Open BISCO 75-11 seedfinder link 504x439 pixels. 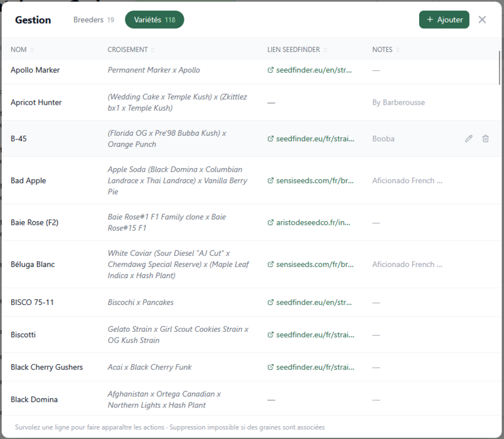[x=310, y=303]
